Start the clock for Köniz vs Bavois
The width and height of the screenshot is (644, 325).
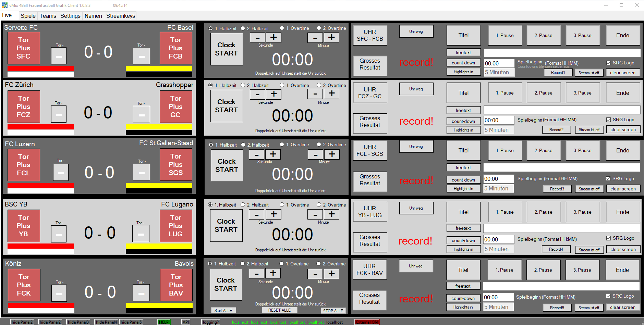[226, 284]
